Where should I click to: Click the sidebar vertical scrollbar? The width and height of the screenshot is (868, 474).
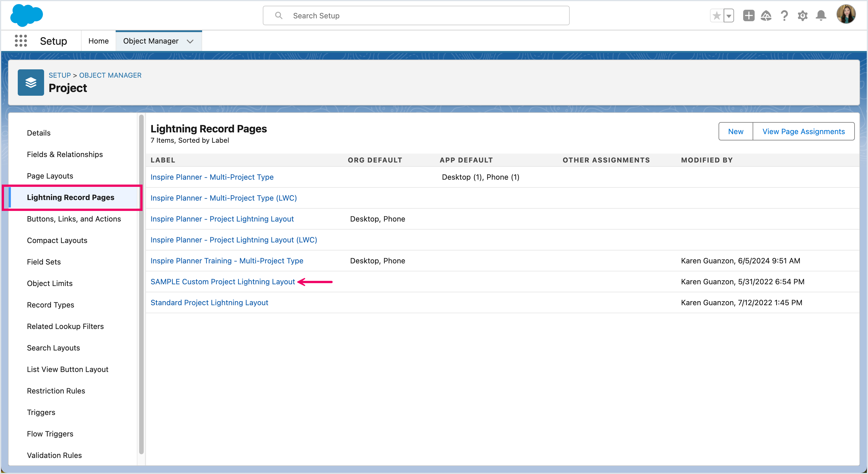141,285
